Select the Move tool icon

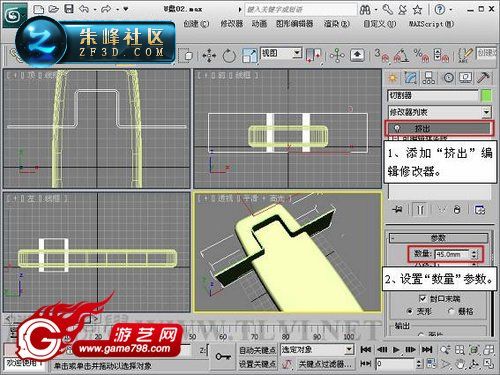[209, 55]
